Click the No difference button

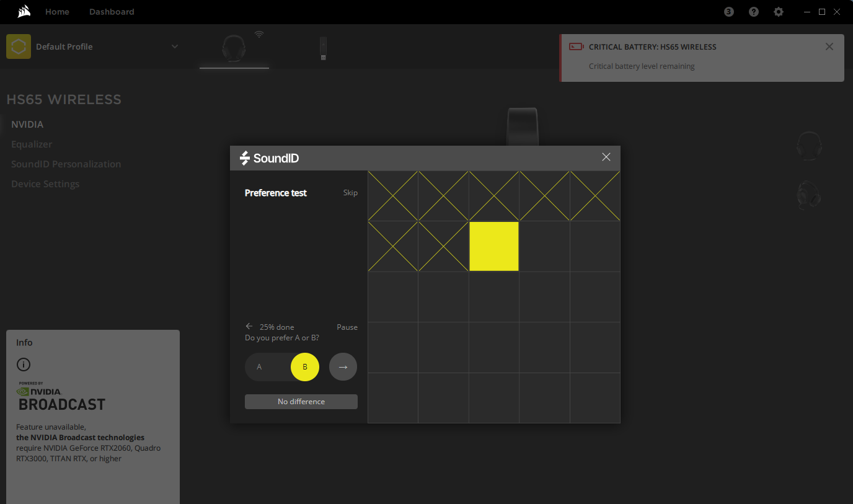coord(301,402)
